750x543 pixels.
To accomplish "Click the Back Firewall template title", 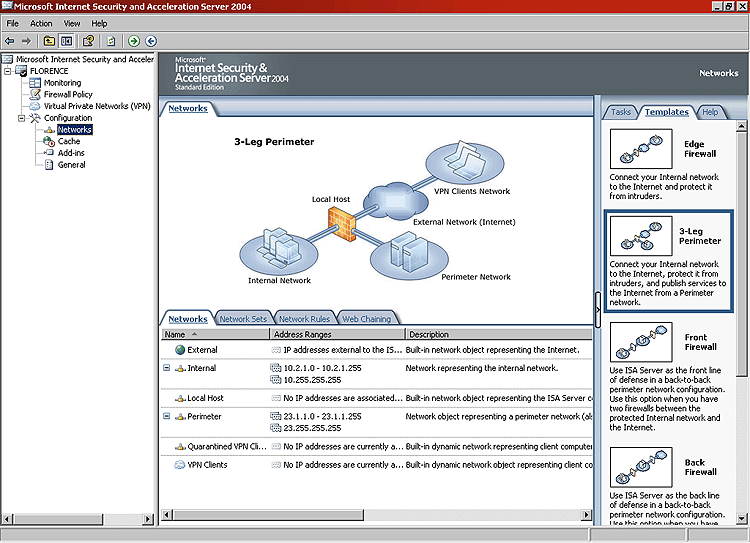I will click(700, 467).
